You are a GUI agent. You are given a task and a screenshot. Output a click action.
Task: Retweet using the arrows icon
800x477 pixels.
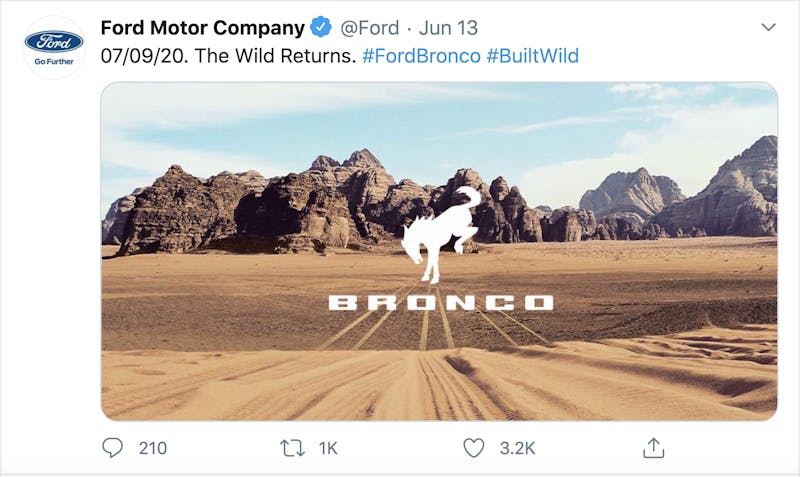tap(293, 448)
